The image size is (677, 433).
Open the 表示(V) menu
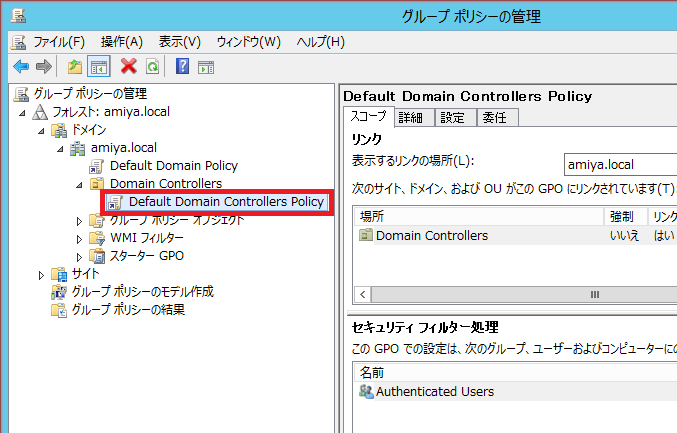point(180,42)
